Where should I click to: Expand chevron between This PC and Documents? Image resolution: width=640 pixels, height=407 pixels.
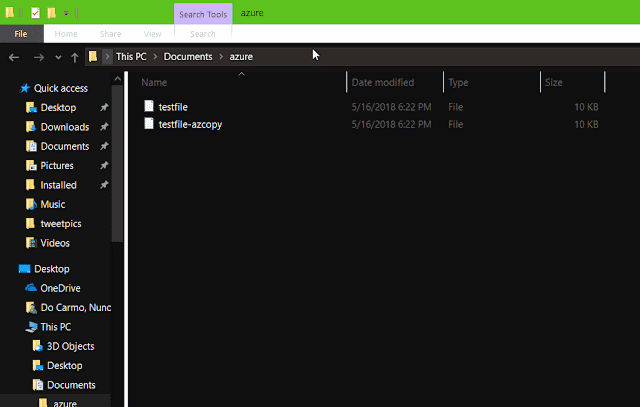(155, 56)
